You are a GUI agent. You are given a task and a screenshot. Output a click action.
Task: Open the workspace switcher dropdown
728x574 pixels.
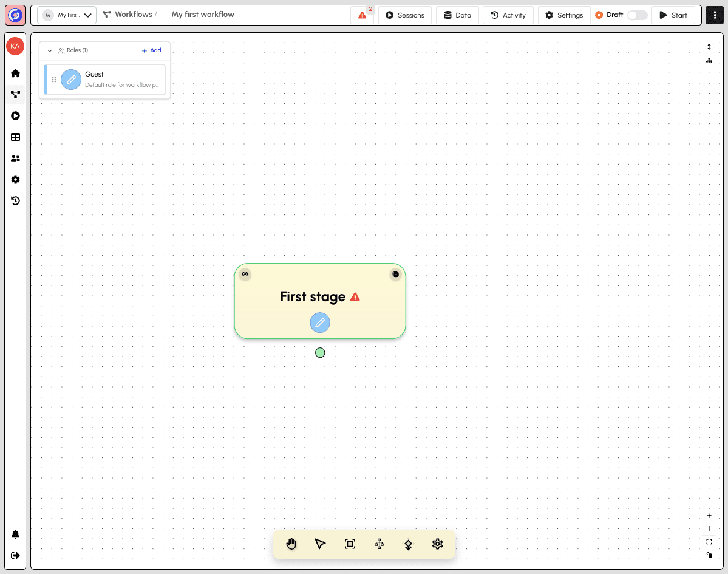[67, 15]
